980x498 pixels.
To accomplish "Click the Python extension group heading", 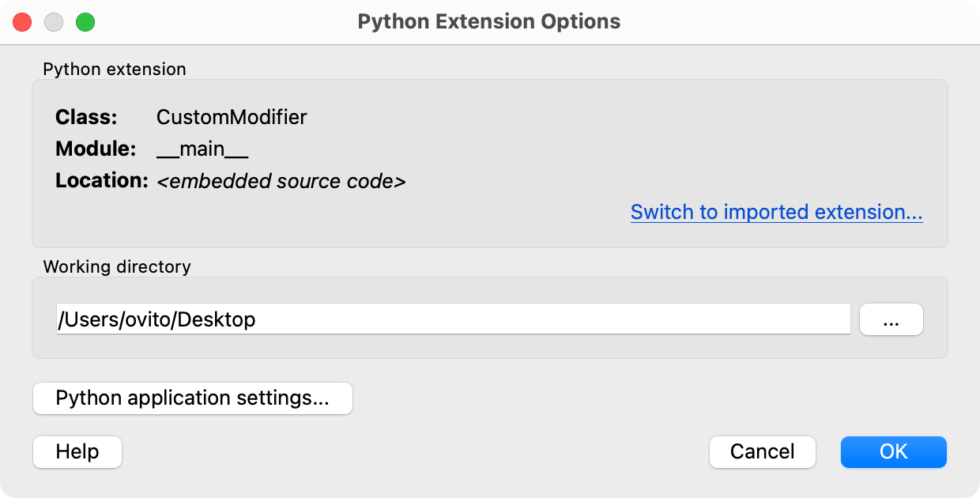I will click(x=115, y=69).
